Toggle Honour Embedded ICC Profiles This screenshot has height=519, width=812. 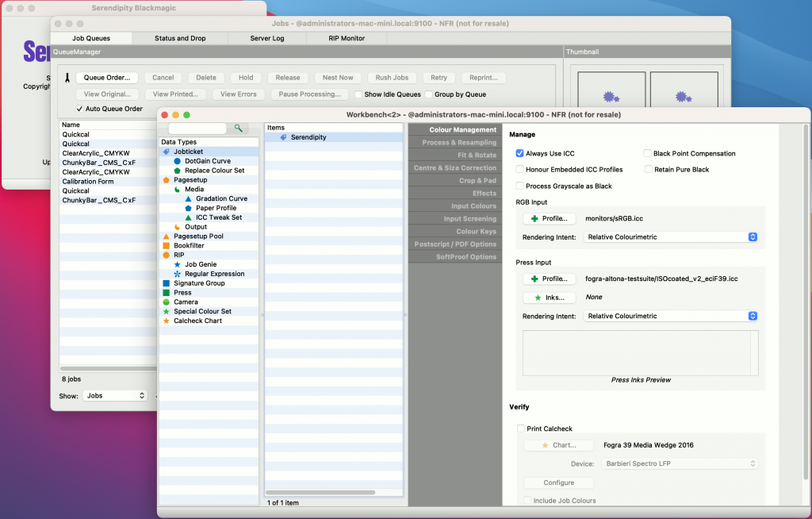point(522,169)
